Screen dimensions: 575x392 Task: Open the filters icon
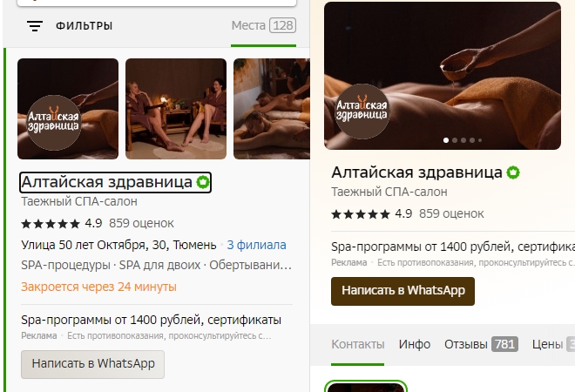click(35, 26)
